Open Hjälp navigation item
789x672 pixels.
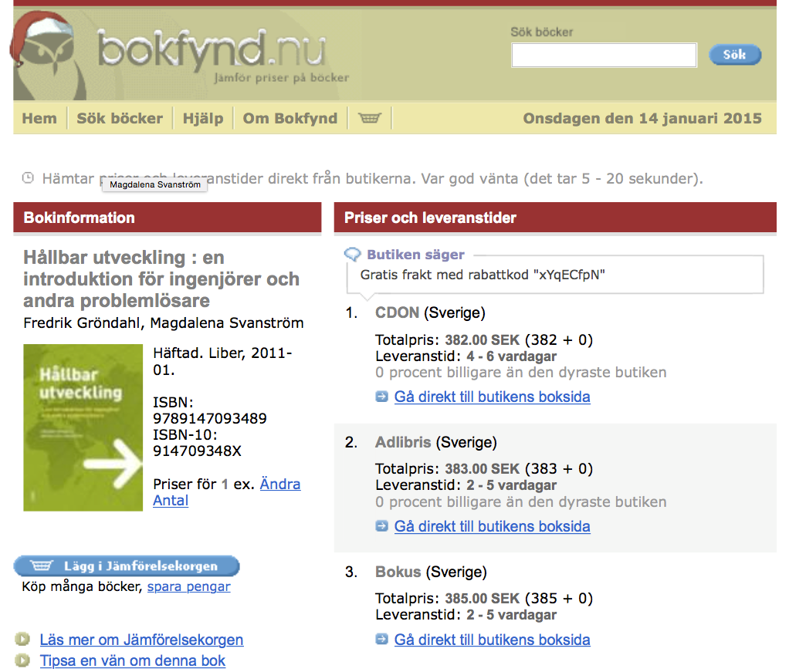[203, 119]
